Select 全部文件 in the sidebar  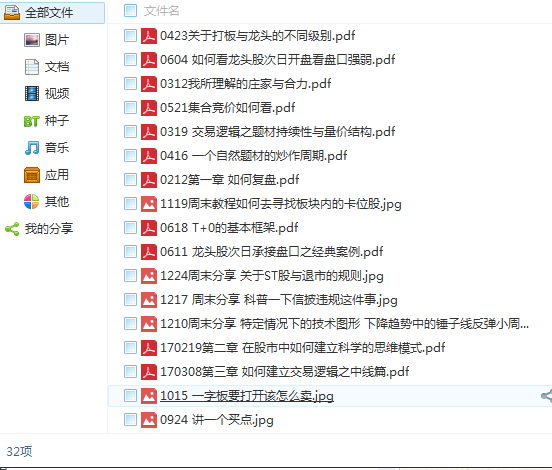pos(52,13)
